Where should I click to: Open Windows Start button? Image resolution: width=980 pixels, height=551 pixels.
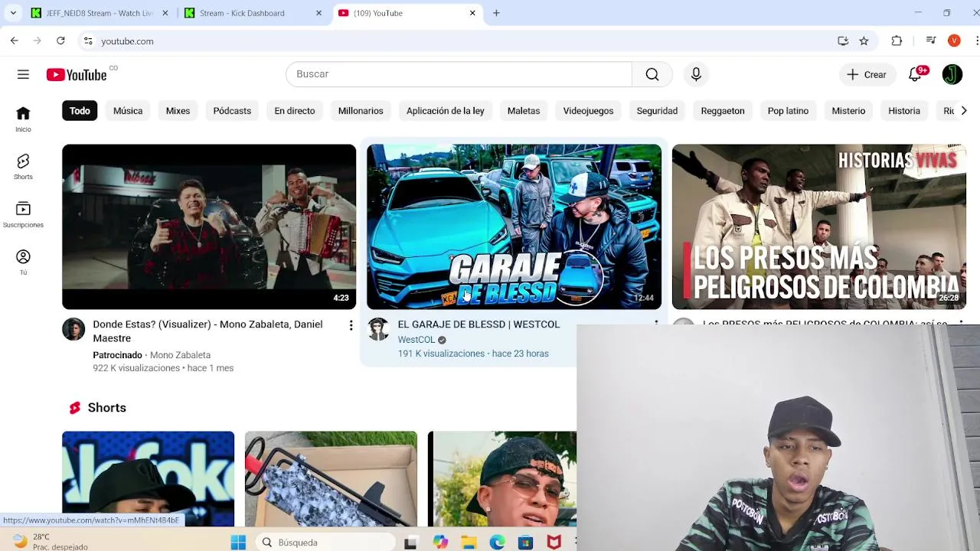[238, 543]
